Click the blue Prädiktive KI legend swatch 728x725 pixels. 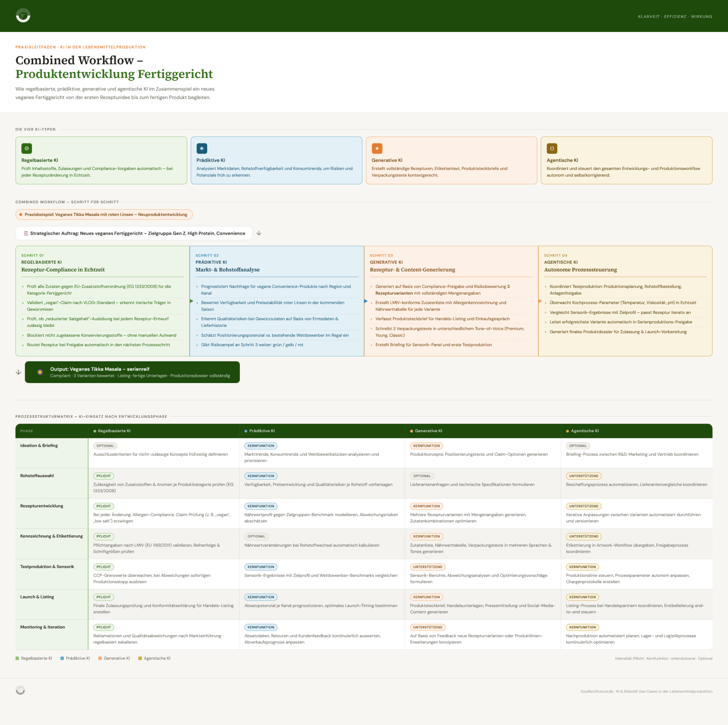[x=62, y=658]
